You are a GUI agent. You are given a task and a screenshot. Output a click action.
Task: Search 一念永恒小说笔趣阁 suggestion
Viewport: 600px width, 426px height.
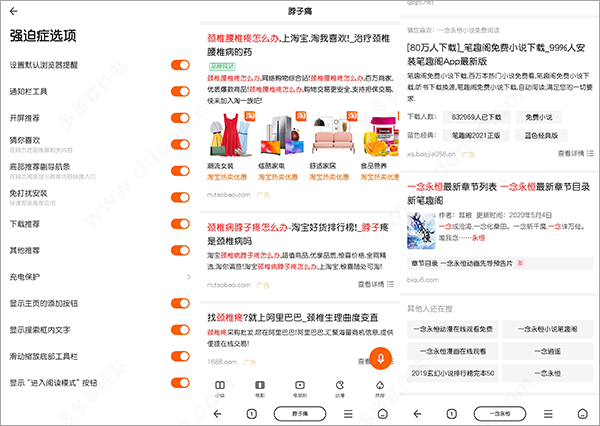548,329
